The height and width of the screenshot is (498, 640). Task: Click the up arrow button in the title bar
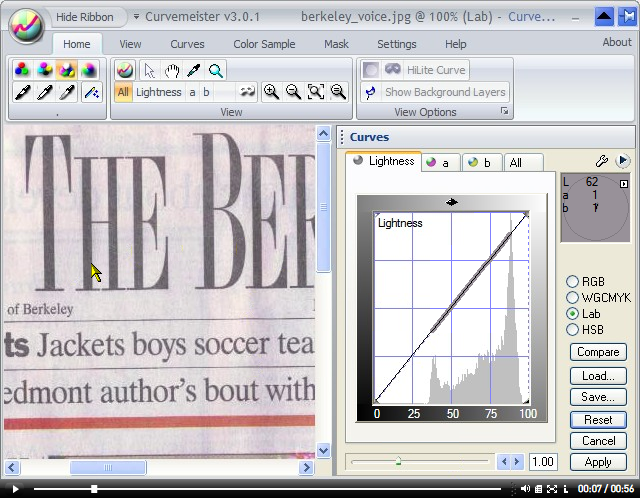(x=604, y=17)
